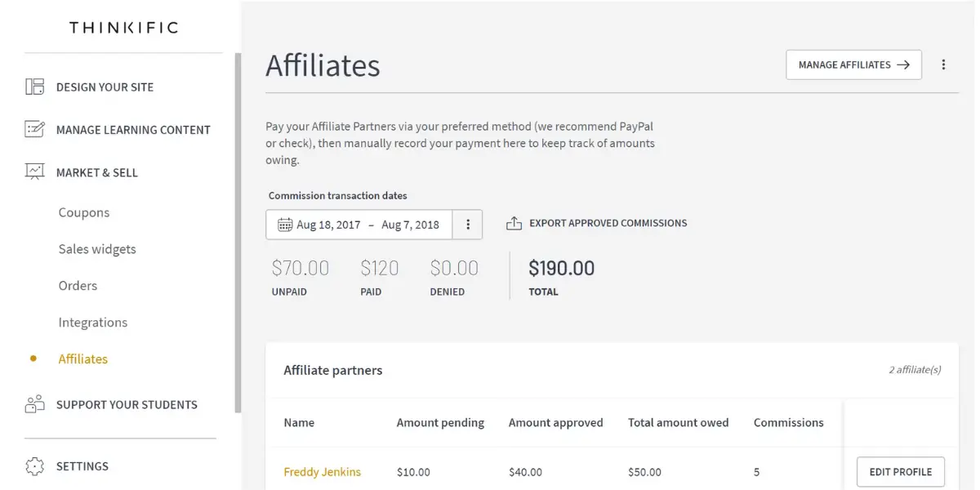Click the Settings gear icon
The width and height of the screenshot is (980, 490).
tap(34, 465)
